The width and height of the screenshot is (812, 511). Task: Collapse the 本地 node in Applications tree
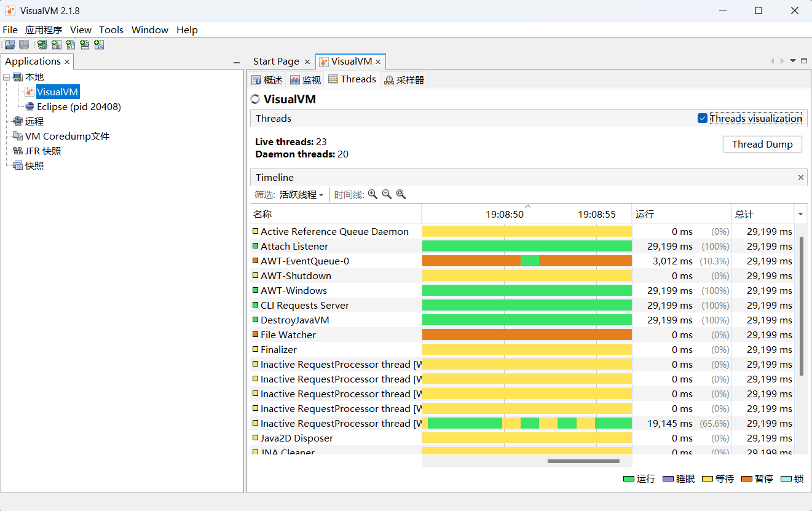(x=7, y=77)
